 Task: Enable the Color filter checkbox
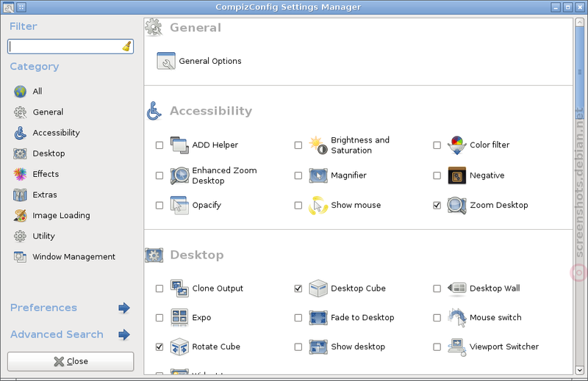click(437, 145)
